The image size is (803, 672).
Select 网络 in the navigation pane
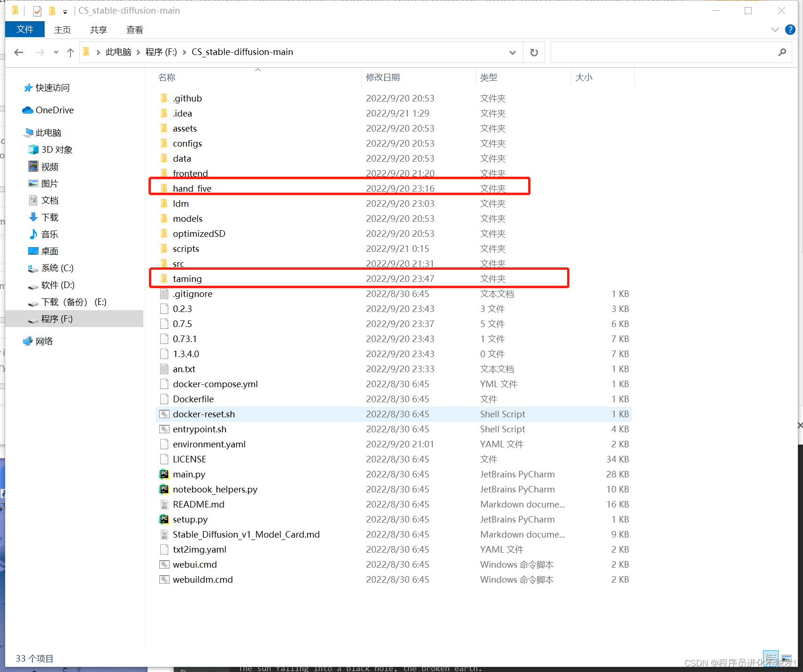point(44,341)
